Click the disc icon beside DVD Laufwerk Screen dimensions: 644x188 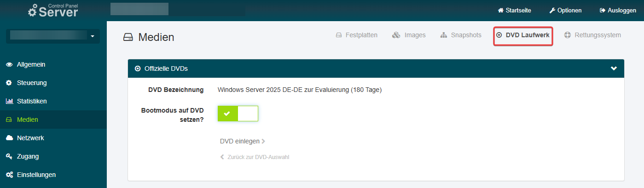coord(499,35)
